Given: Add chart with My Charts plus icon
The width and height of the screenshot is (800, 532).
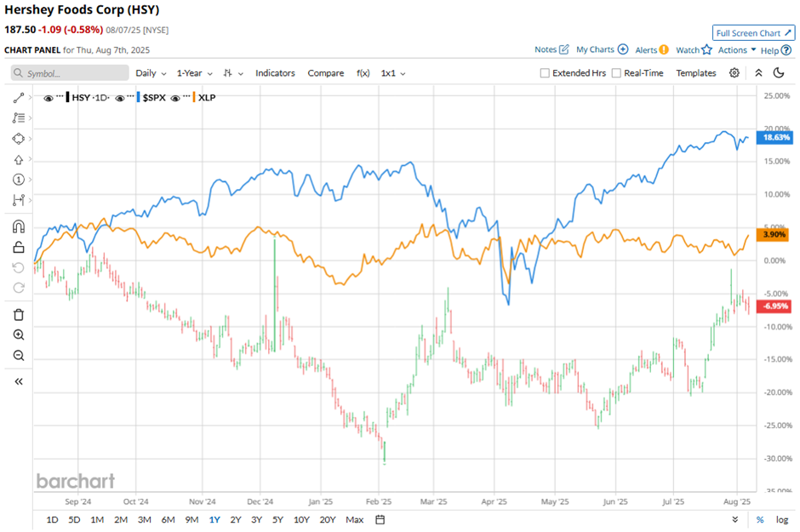Looking at the screenshot, I should 623,49.
